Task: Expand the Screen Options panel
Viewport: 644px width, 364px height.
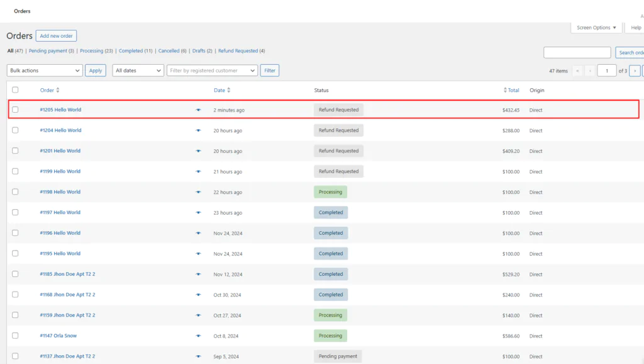Action: click(596, 28)
